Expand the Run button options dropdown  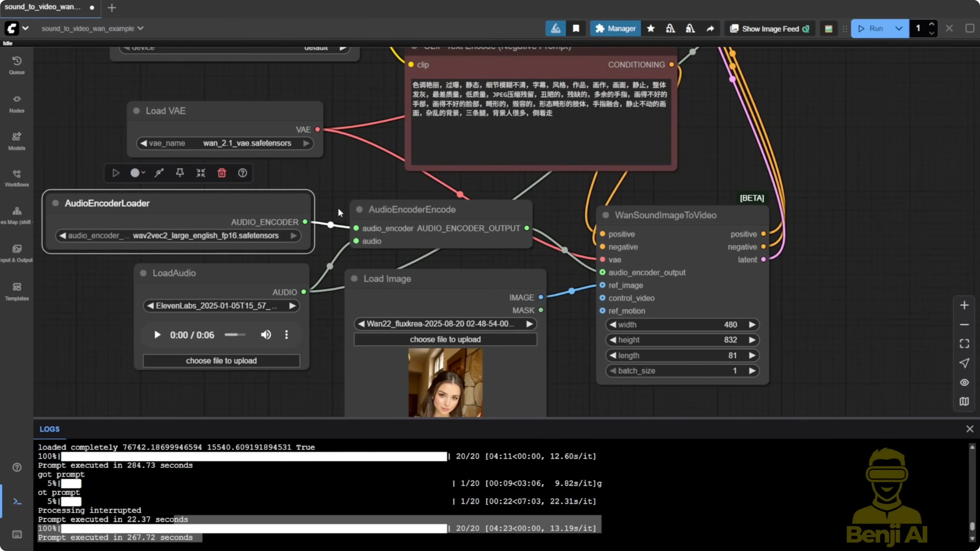tap(899, 28)
